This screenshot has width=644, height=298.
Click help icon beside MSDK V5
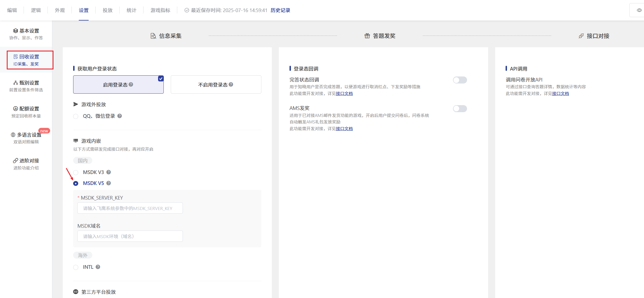tap(109, 183)
